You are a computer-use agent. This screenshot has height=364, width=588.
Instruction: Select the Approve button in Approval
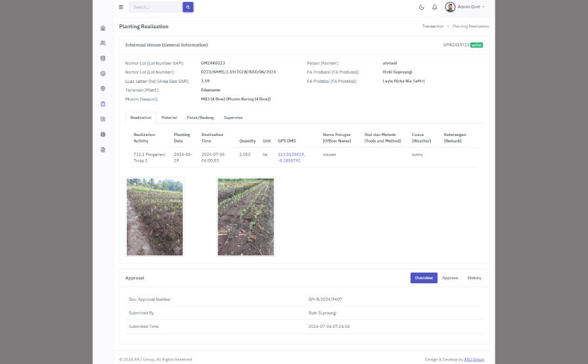click(x=450, y=278)
